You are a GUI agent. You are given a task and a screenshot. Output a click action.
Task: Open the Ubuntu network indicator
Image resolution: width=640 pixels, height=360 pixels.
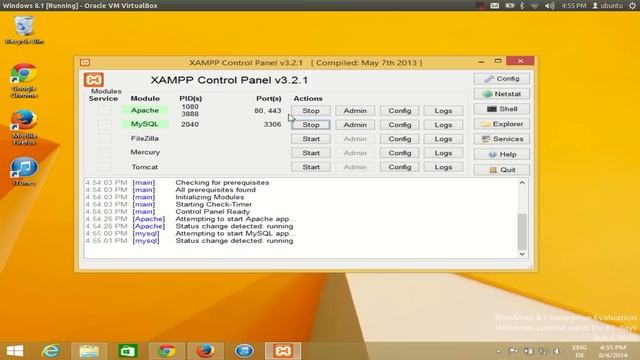tap(535, 6)
